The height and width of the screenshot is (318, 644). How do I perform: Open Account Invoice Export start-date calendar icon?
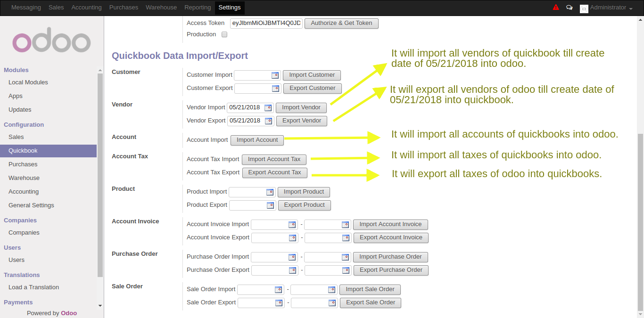click(x=292, y=238)
